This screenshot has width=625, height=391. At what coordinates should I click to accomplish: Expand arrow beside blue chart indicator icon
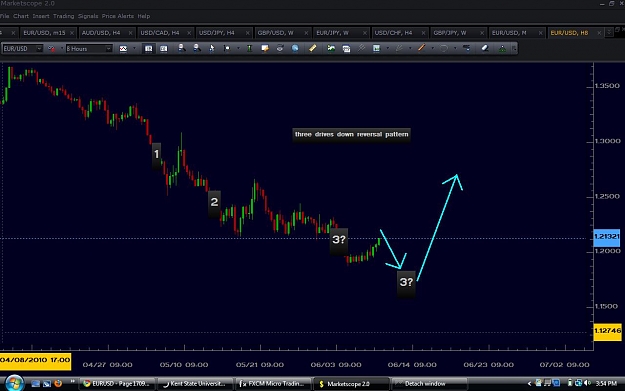pyautogui.click(x=387, y=49)
